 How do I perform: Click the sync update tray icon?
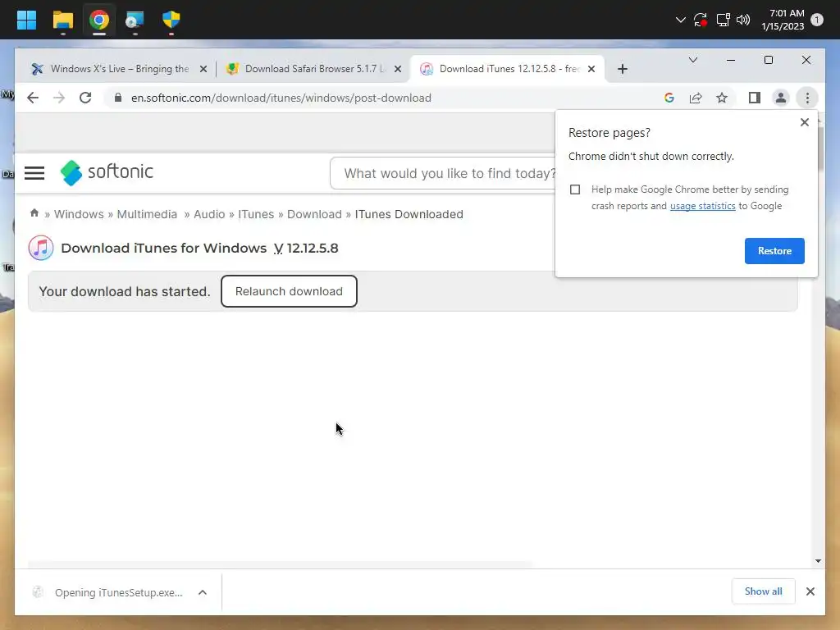pyautogui.click(x=701, y=20)
